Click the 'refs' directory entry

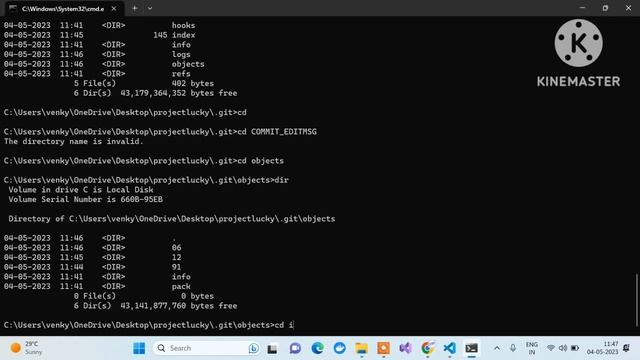tap(181, 74)
